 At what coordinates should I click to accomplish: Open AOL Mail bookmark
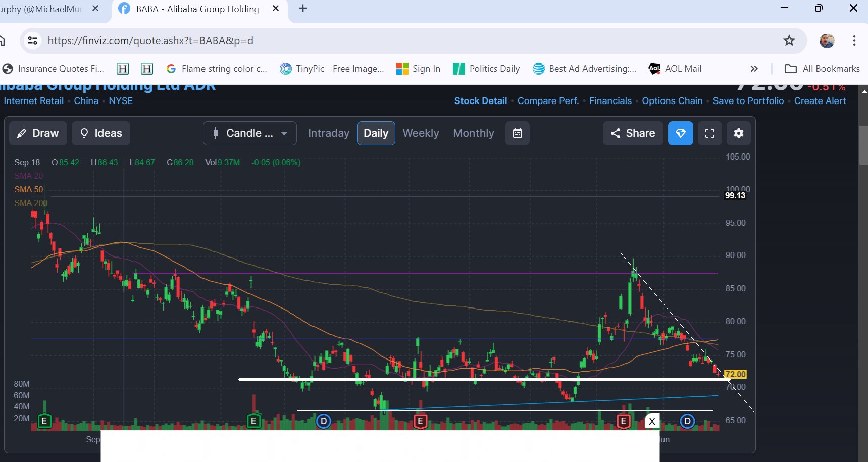coord(675,69)
